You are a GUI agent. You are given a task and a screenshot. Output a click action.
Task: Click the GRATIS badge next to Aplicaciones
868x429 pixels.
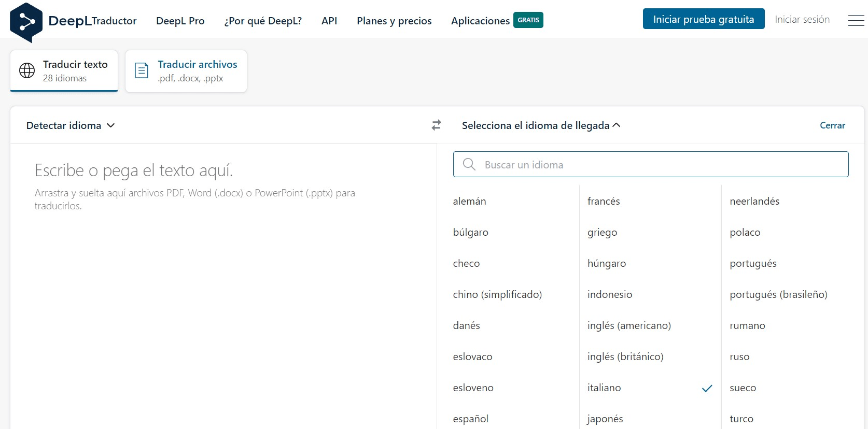(528, 20)
